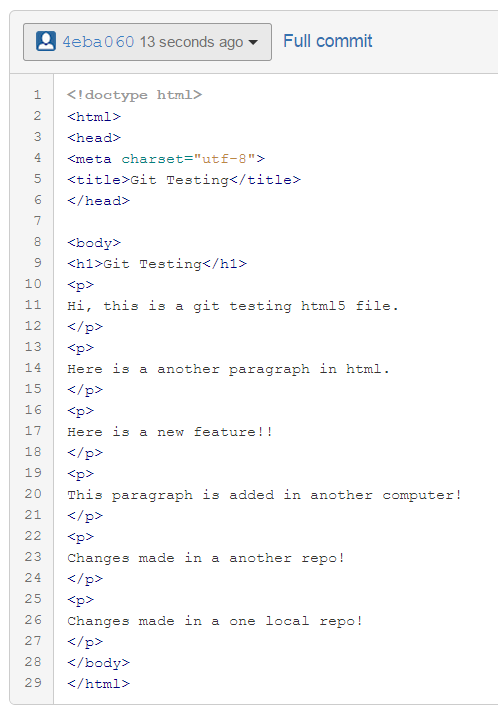
Task: Select line number 29
Action: click(x=33, y=683)
